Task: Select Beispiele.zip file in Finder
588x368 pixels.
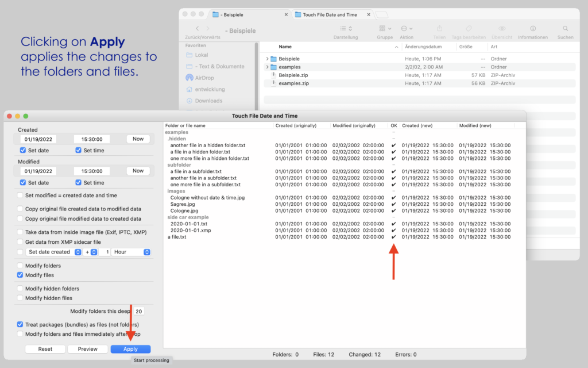Action: (420, 75)
